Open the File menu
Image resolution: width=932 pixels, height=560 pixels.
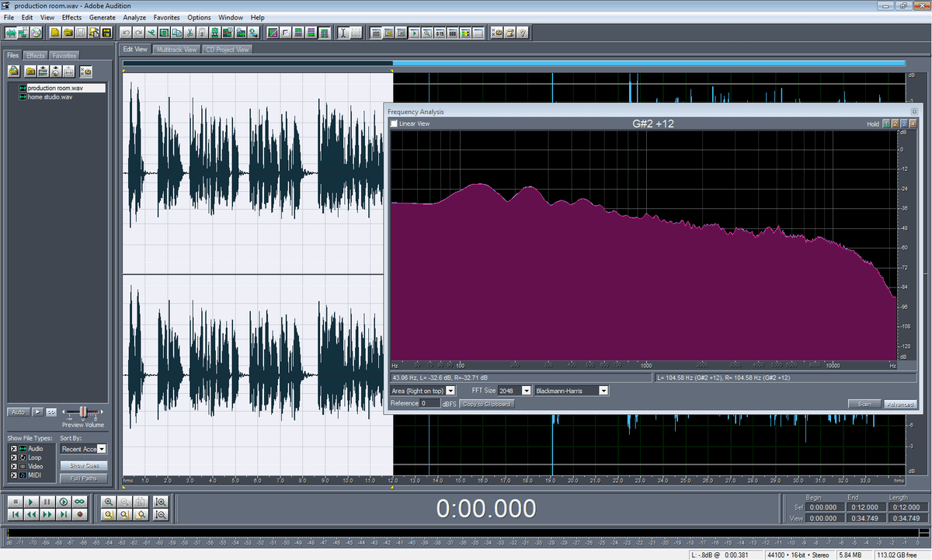pos(8,17)
